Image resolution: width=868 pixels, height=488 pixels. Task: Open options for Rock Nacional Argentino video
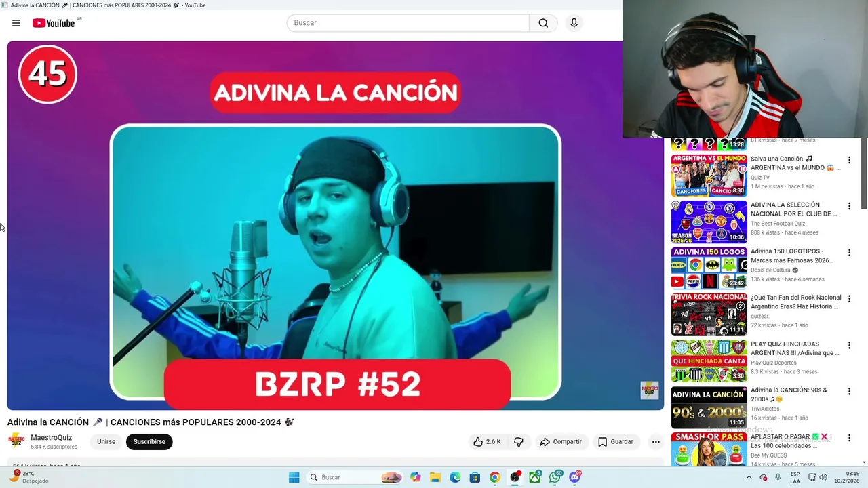pyautogui.click(x=849, y=298)
